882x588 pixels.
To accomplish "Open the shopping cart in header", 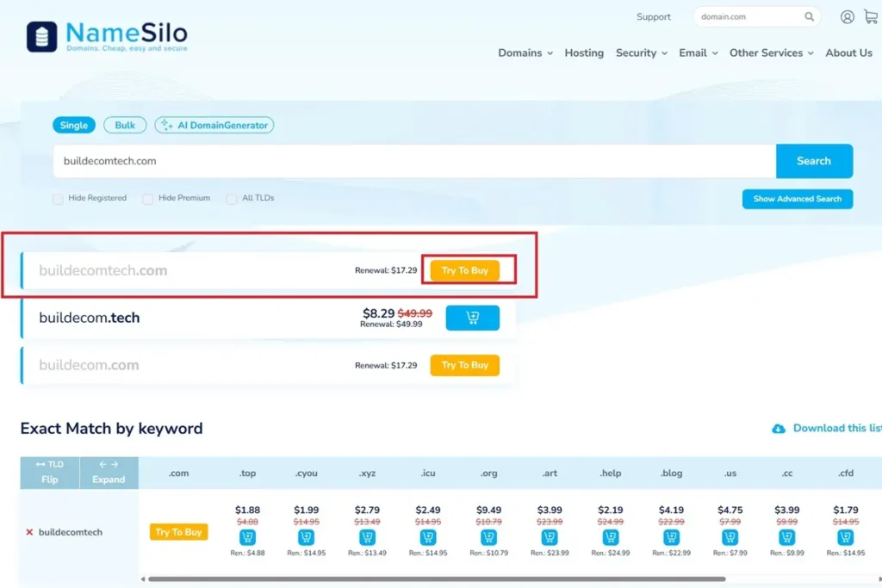I will pyautogui.click(x=871, y=17).
